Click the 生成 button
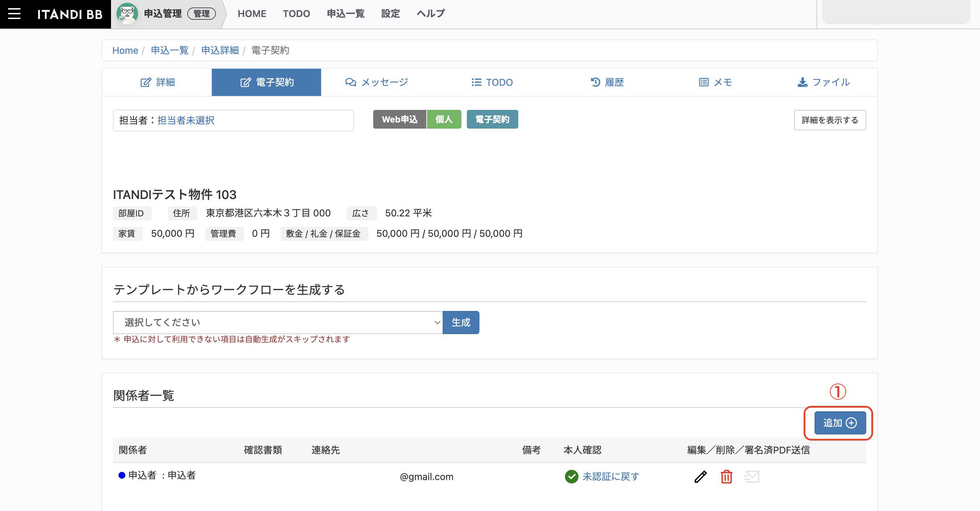The width and height of the screenshot is (980, 511). click(x=461, y=323)
